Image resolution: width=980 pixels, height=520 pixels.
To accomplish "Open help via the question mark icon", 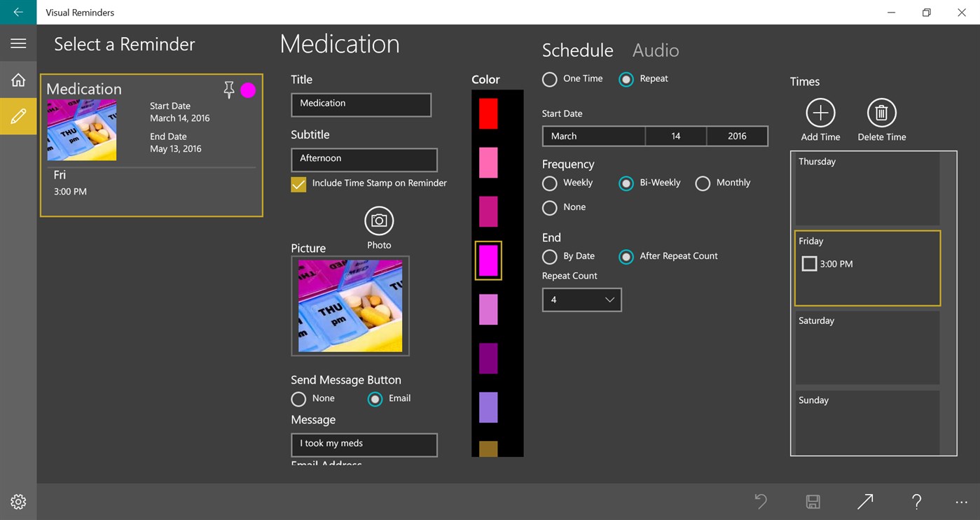I will (x=916, y=502).
